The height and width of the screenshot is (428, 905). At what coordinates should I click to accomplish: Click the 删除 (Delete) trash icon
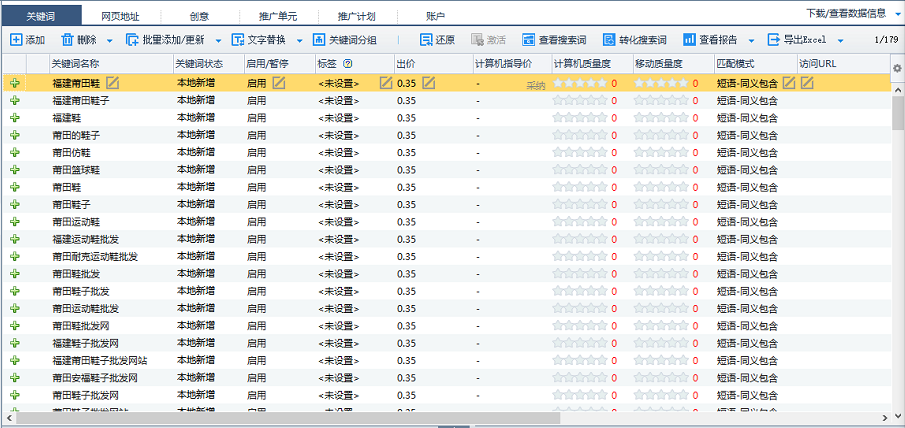pyautogui.click(x=67, y=40)
